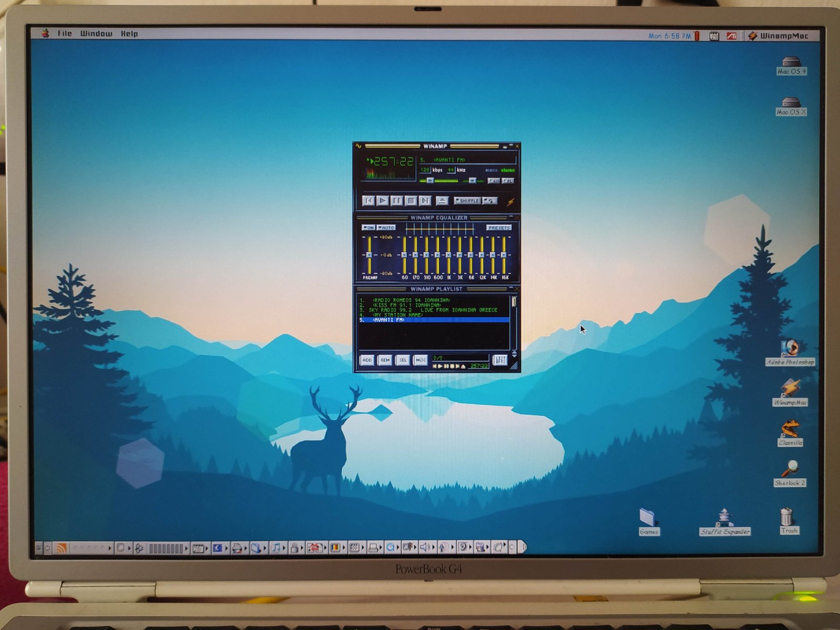
Task: Click the orange AirPort signal control strip icon
Action: coord(61,548)
